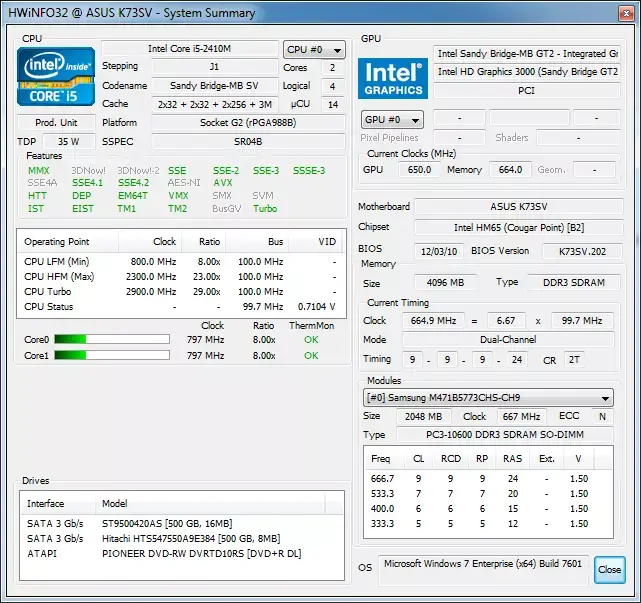Click the AVX feature label
The width and height of the screenshot is (641, 603).
tap(223, 183)
